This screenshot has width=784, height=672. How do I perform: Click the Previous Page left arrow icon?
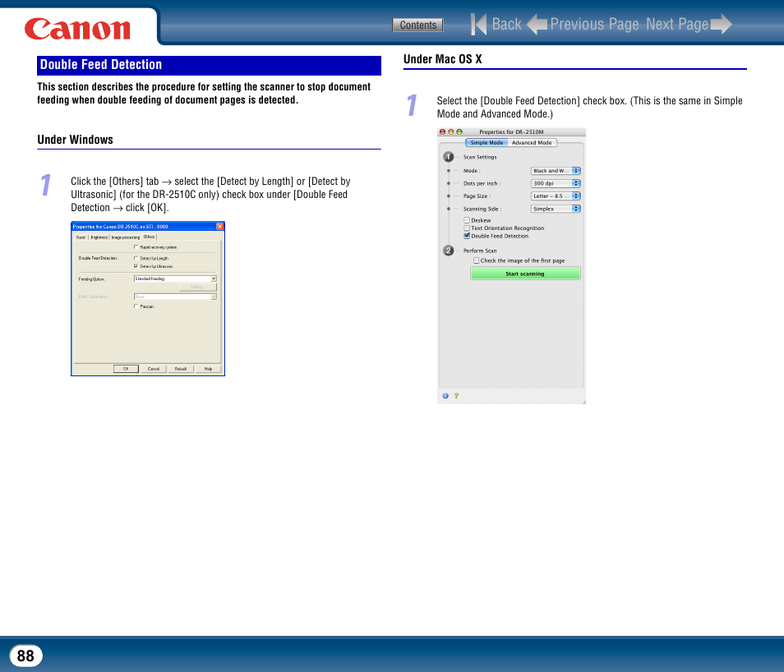tap(537, 24)
